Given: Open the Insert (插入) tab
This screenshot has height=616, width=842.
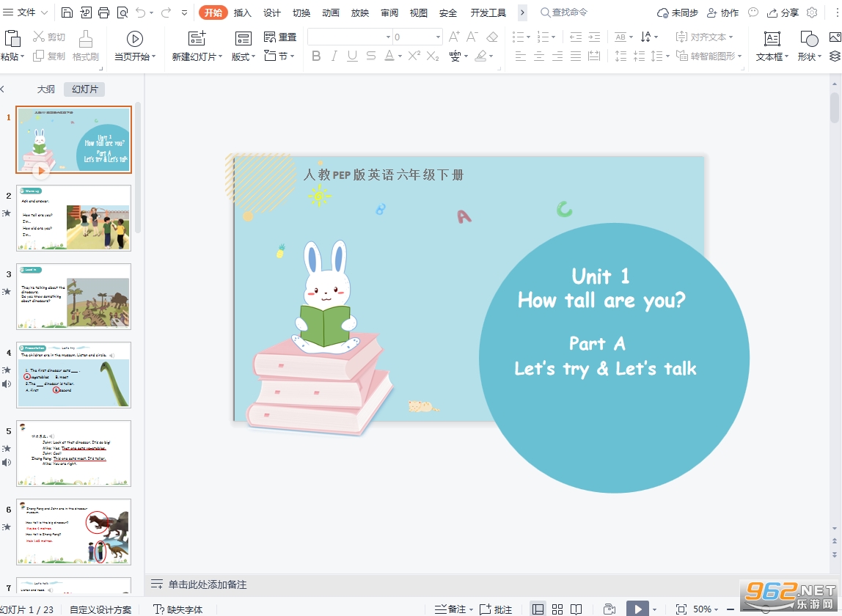Looking at the screenshot, I should coord(242,12).
